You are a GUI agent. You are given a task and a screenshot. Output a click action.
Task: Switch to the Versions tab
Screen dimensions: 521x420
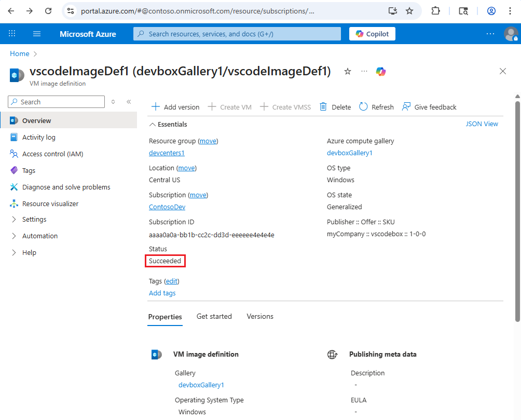pos(260,316)
